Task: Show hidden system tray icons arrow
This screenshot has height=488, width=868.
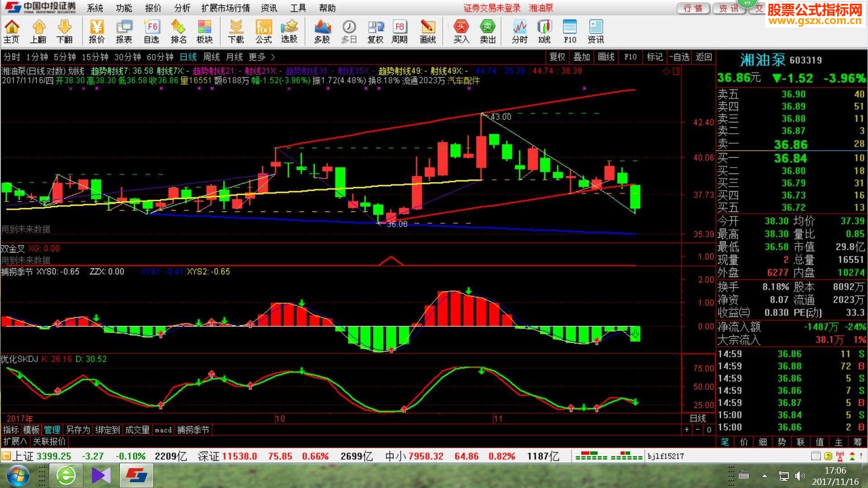Action: click(x=764, y=476)
